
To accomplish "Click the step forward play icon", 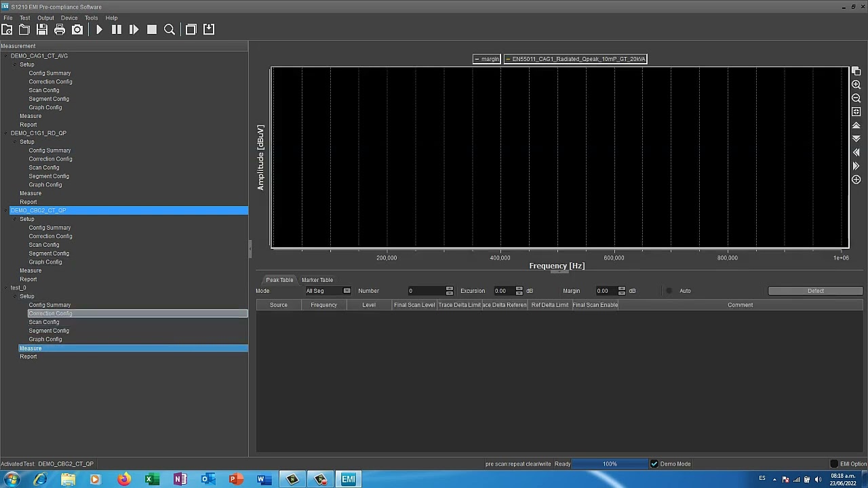I will tap(134, 29).
